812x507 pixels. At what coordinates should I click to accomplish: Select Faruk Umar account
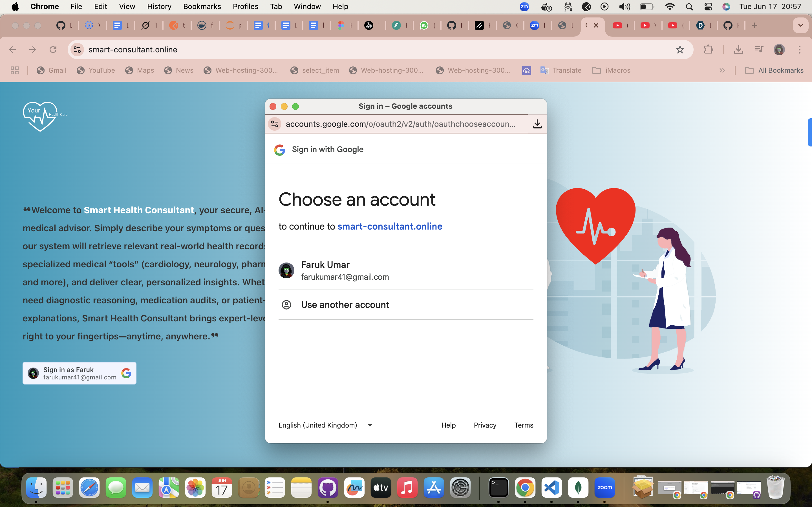coord(345,271)
